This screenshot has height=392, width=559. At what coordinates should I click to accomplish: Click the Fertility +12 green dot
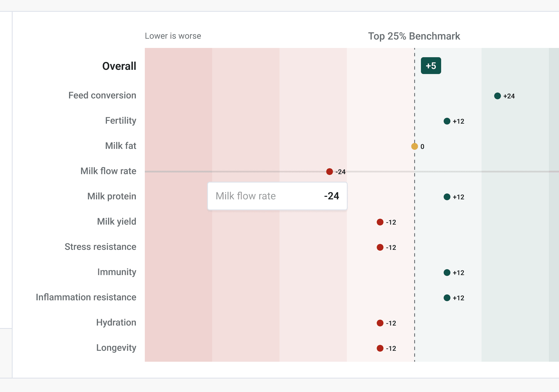(x=447, y=121)
